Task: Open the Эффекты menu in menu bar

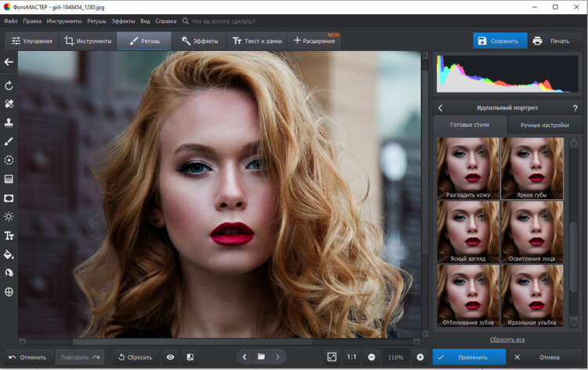Action: pyautogui.click(x=123, y=21)
